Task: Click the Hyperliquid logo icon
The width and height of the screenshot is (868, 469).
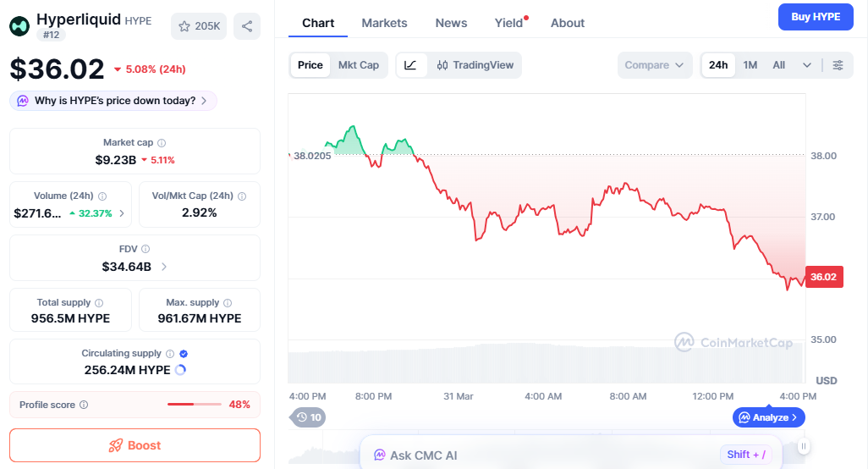Action: [x=19, y=26]
